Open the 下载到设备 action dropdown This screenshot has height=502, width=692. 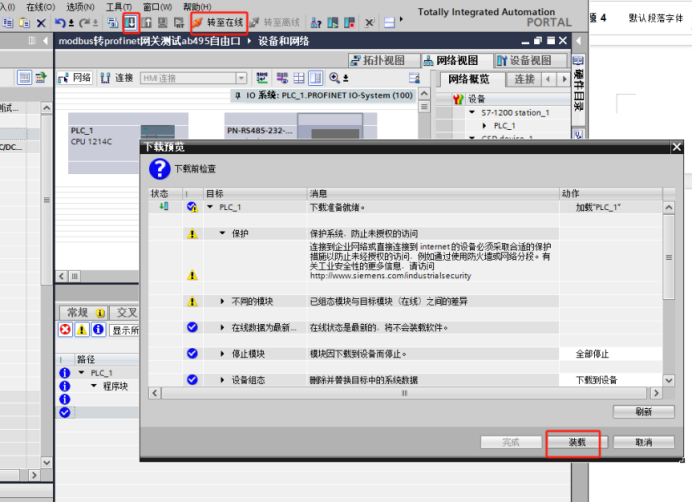[611, 380]
